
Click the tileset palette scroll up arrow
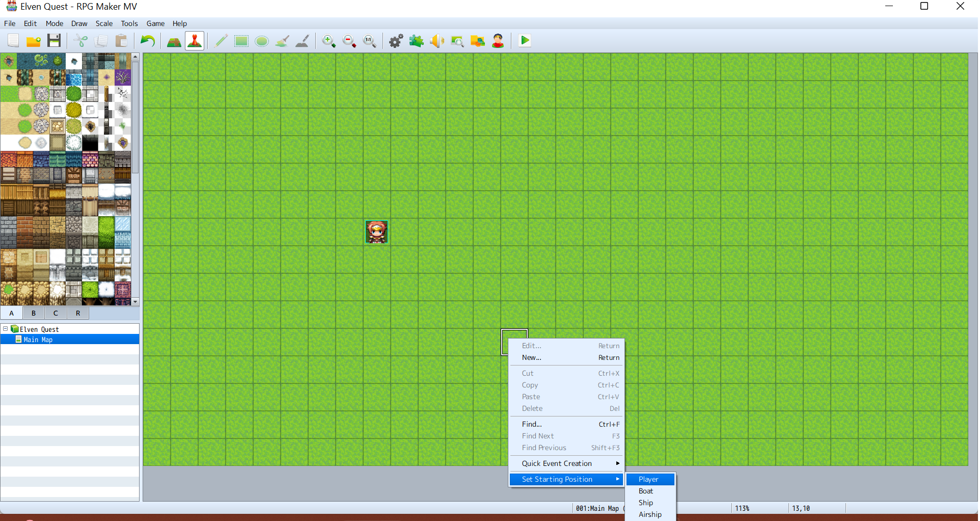pos(135,57)
